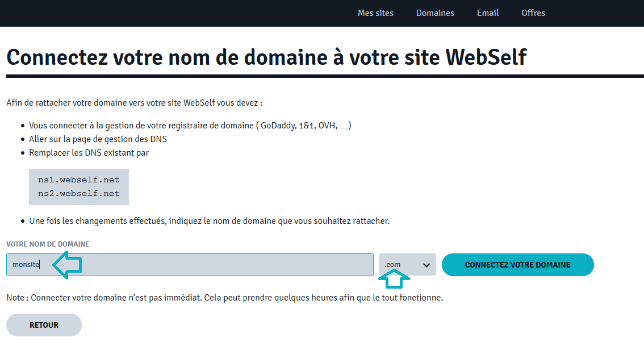This screenshot has width=644, height=346.
Task: Click the 'Remplacer les DNS existant par' line
Action: click(x=89, y=153)
